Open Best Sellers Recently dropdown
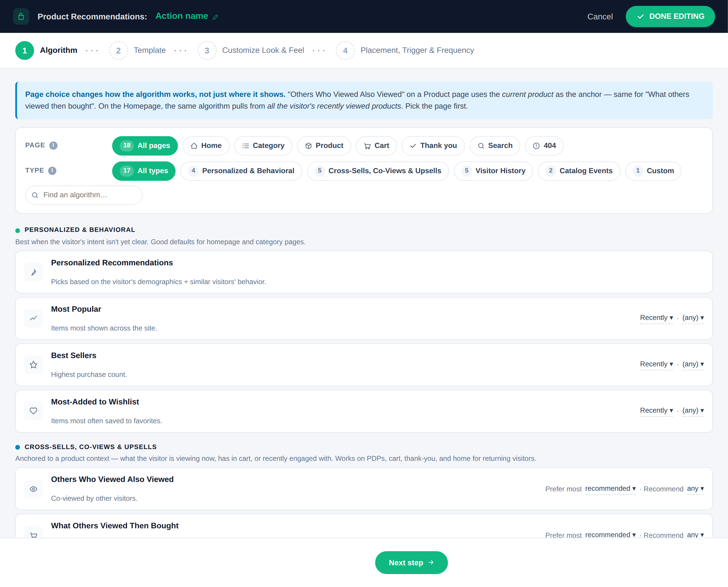The height and width of the screenshot is (587, 728). tap(656, 364)
